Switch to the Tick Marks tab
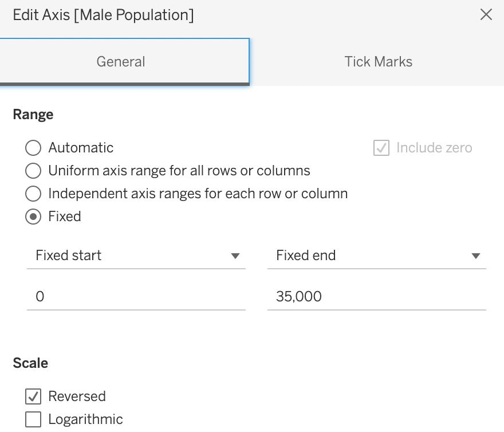The height and width of the screenshot is (432, 504). click(x=378, y=62)
